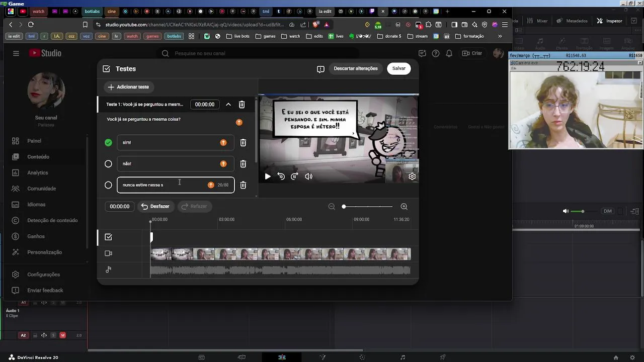
Task: Play the video preview
Action: 268,176
